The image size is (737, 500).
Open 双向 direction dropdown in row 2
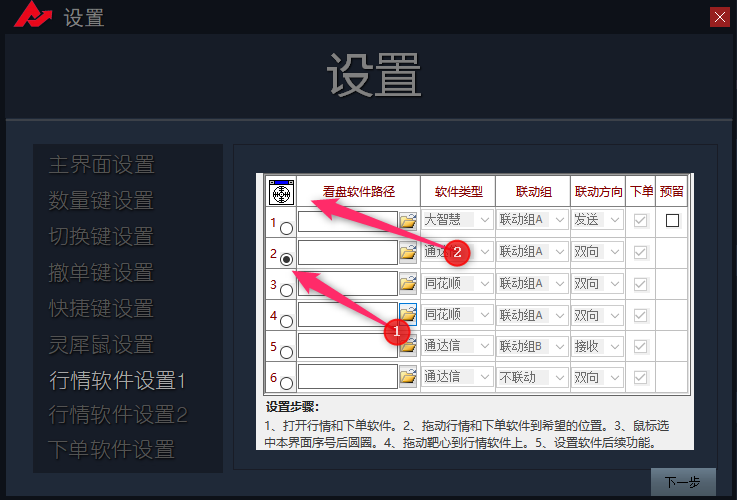tap(597, 252)
